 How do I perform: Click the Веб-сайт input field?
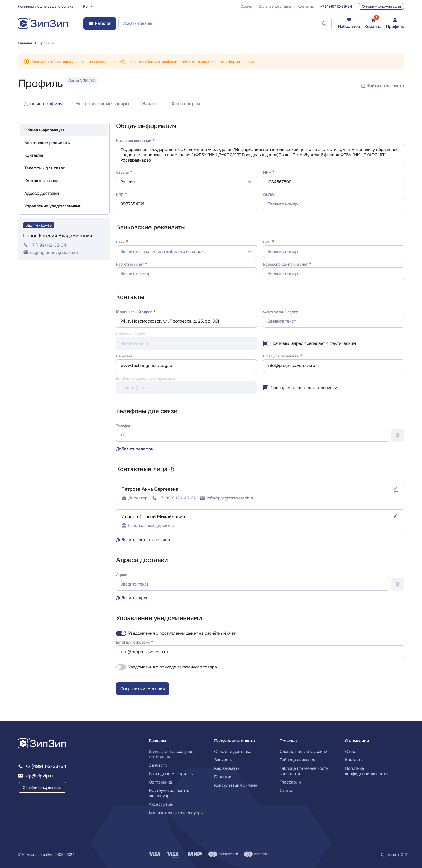(186, 366)
